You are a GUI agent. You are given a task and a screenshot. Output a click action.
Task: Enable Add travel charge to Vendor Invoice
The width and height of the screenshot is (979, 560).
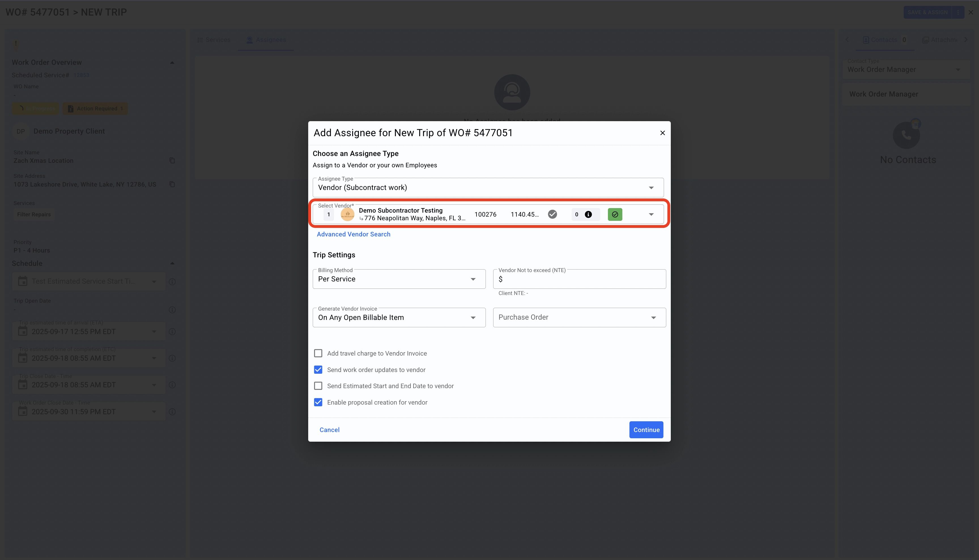(318, 353)
